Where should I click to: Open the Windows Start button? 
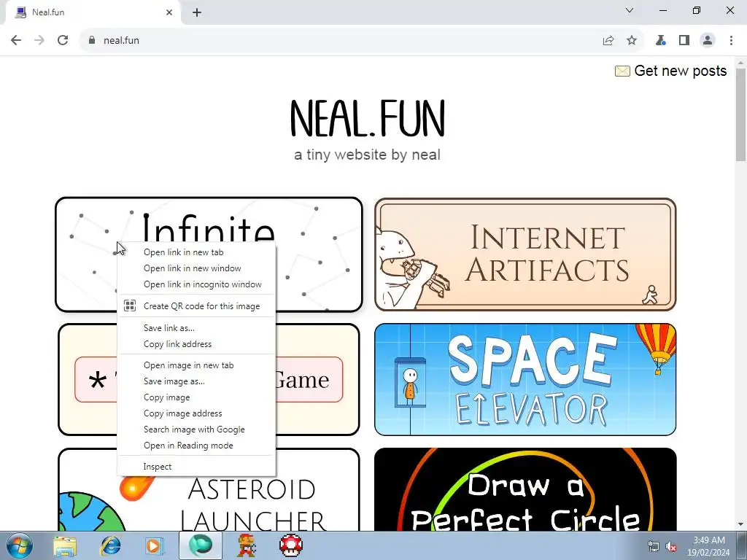pyautogui.click(x=19, y=545)
